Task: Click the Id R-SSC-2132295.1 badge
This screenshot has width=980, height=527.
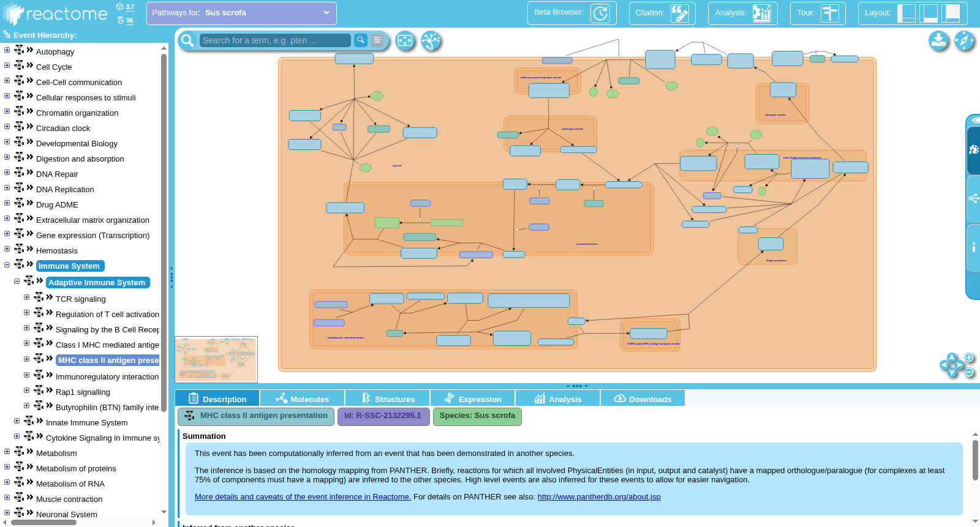Action: click(x=383, y=416)
